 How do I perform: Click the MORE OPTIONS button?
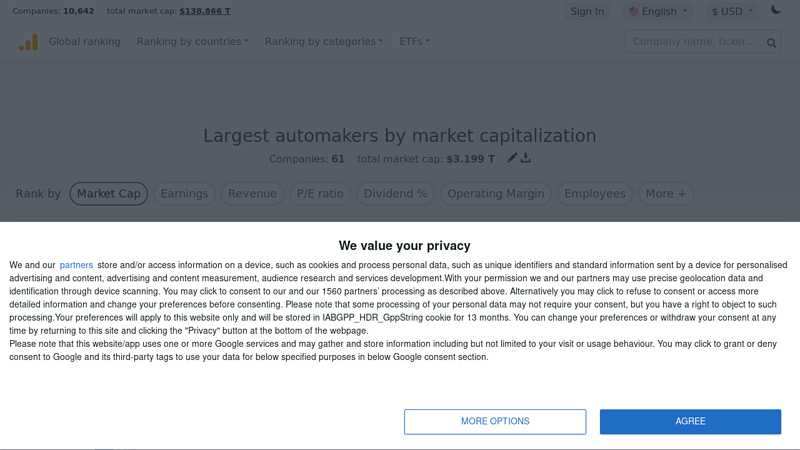click(495, 421)
